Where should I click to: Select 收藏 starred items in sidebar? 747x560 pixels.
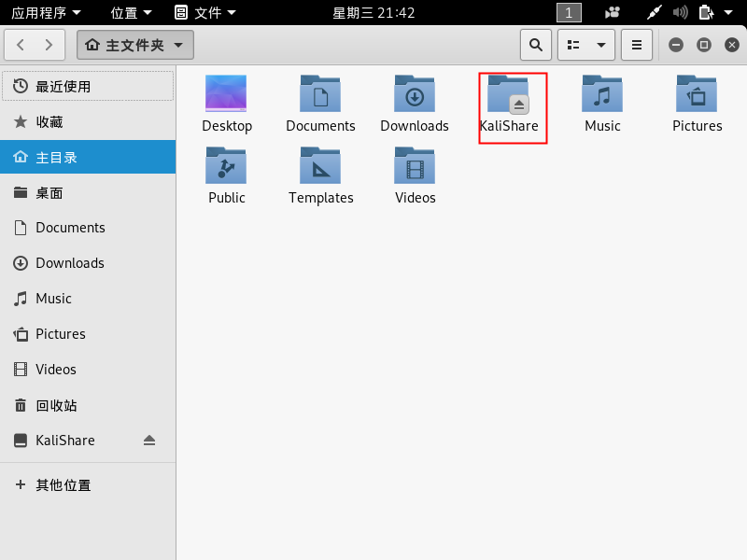pyautogui.click(x=88, y=122)
